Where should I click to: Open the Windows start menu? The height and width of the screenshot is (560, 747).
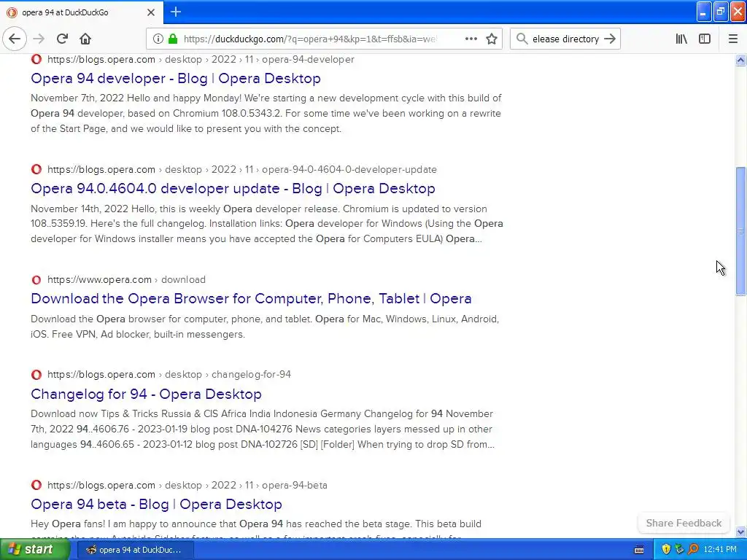34,550
